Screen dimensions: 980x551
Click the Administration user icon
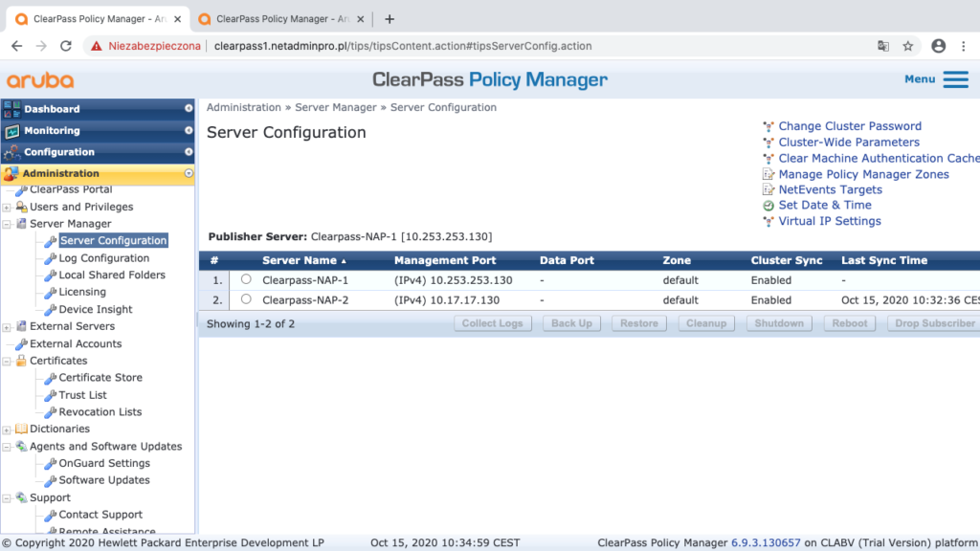coord(11,174)
